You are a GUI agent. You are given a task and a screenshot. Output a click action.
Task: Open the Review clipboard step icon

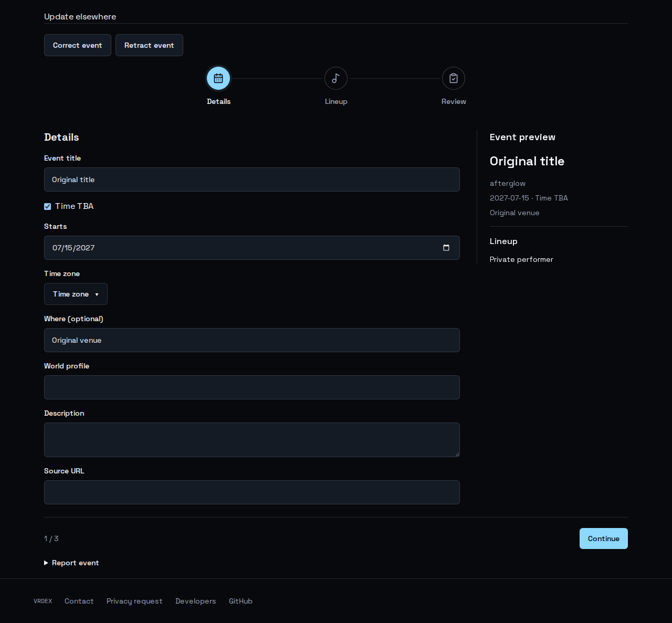(x=454, y=78)
